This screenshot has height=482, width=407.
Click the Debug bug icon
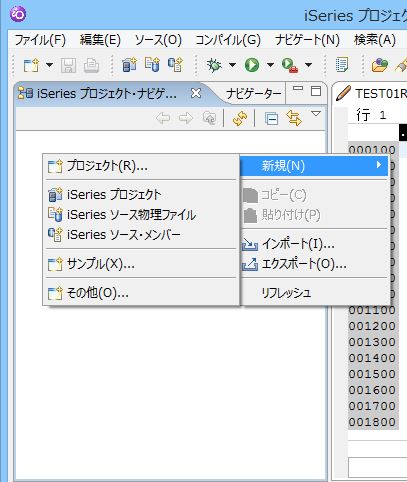214,65
